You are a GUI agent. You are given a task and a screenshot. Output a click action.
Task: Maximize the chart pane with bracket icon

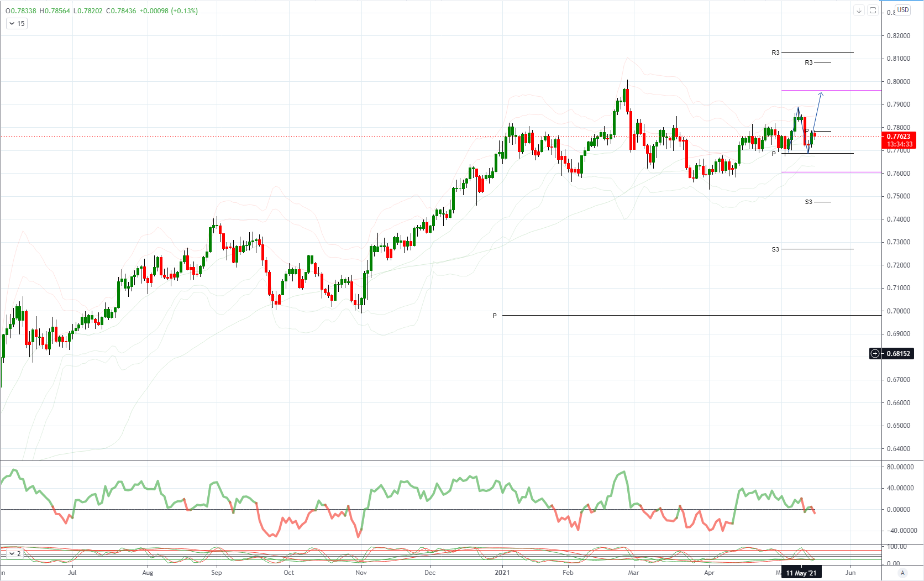click(873, 10)
